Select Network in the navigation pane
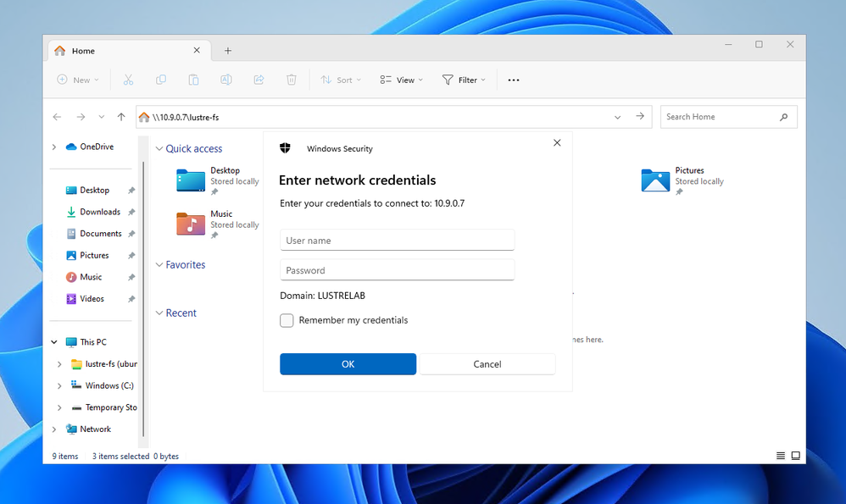The width and height of the screenshot is (846, 504). 88,429
